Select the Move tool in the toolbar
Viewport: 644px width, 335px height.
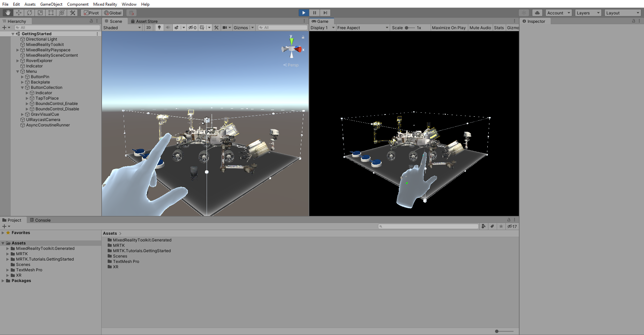tap(19, 13)
